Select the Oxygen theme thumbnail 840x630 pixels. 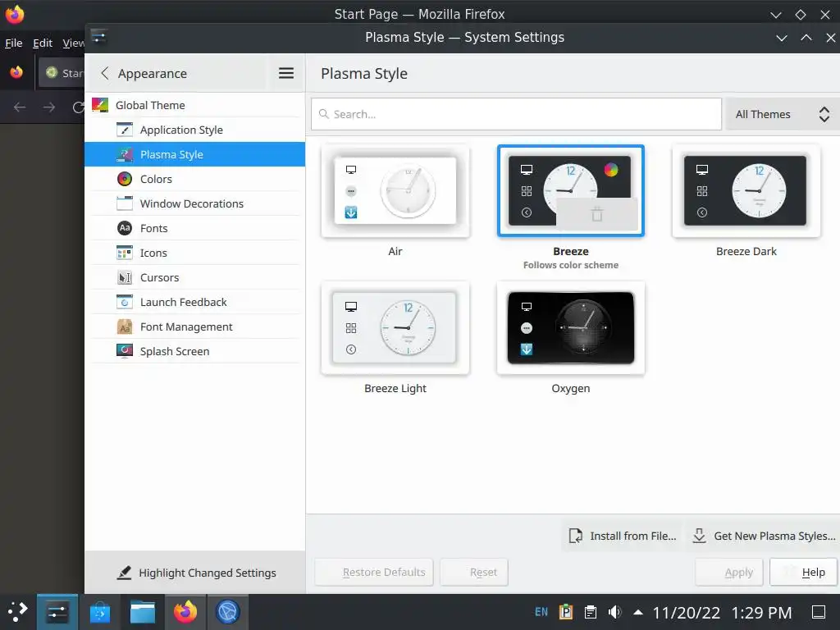(x=571, y=328)
